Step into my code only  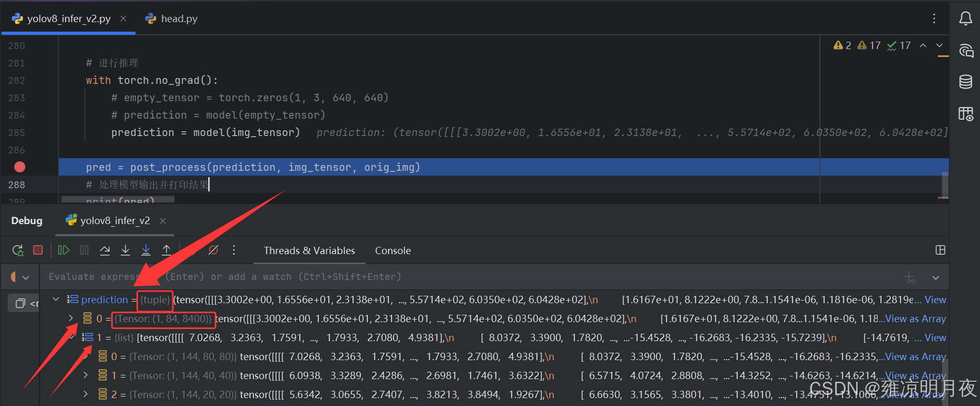point(146,250)
